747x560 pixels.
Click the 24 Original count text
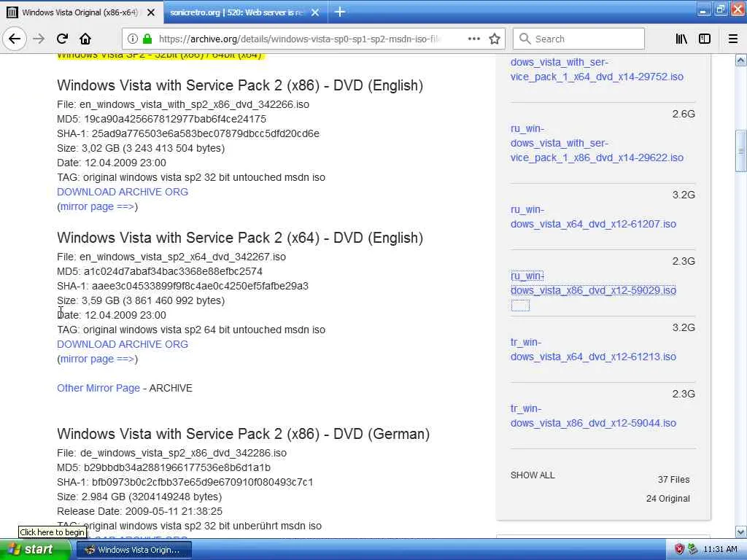coord(668,499)
